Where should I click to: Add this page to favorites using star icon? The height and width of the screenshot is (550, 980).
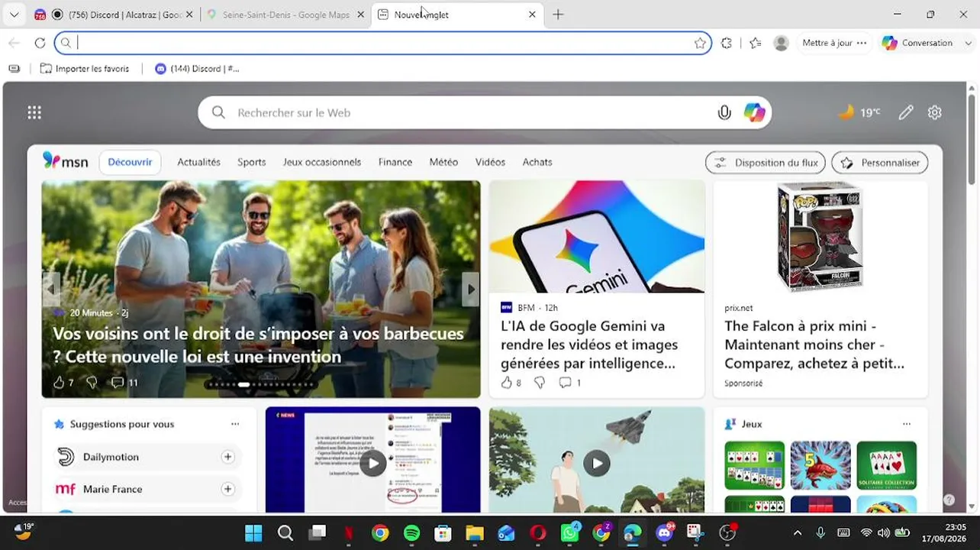point(700,43)
